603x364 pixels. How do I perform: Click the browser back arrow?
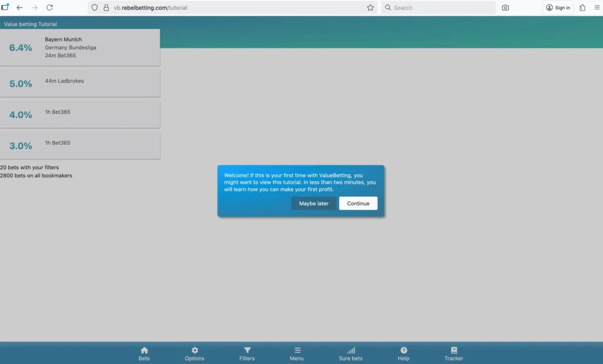click(19, 8)
